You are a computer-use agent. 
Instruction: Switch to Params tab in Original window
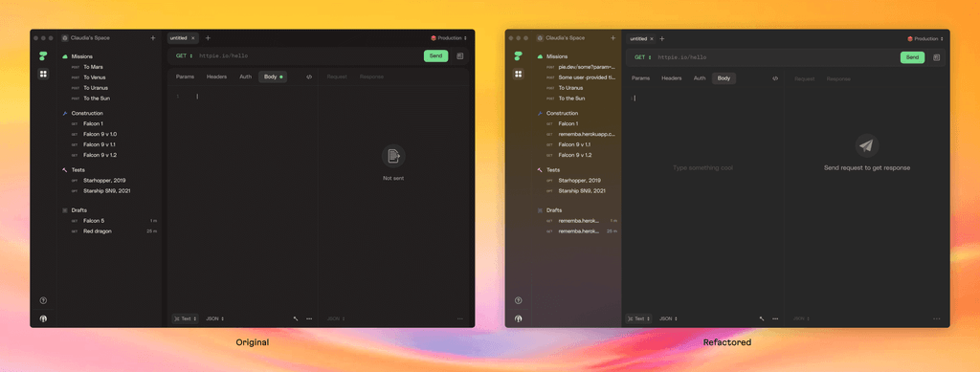click(x=185, y=77)
